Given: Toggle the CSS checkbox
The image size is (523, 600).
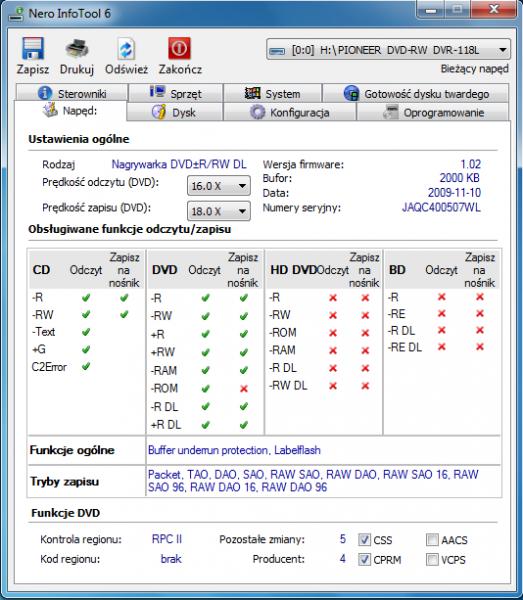Looking at the screenshot, I should click(364, 540).
